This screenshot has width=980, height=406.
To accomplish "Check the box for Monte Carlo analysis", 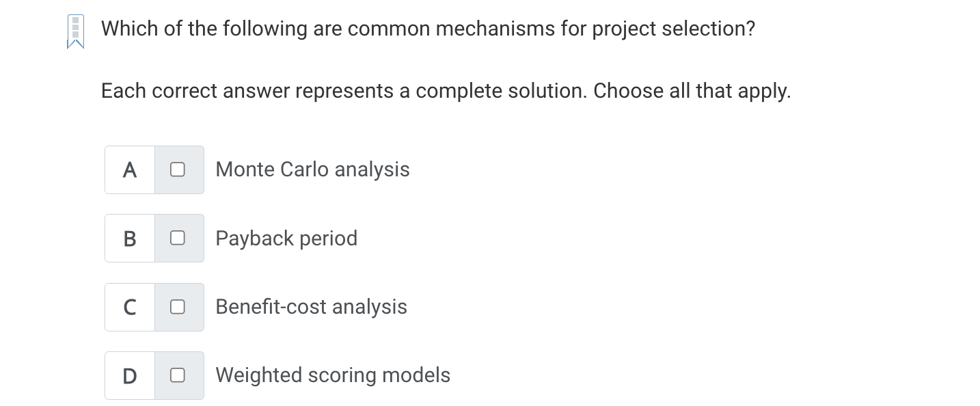I will pyautogui.click(x=178, y=170).
